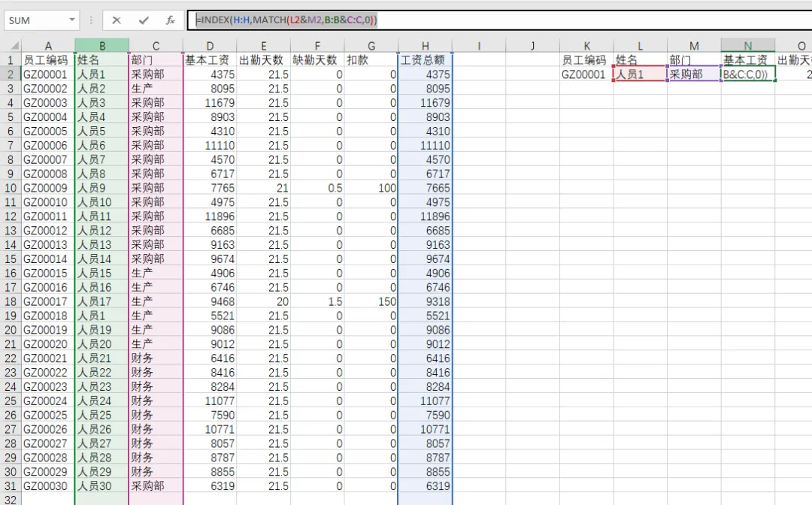Select cell GZ00009 in column A
Image resolution: width=812 pixels, height=505 pixels.
(48, 188)
